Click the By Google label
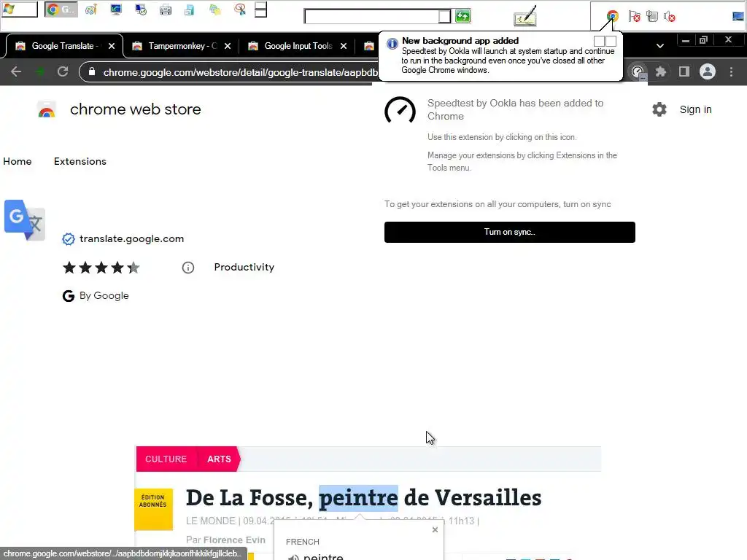This screenshot has height=560, width=747. pos(104,296)
